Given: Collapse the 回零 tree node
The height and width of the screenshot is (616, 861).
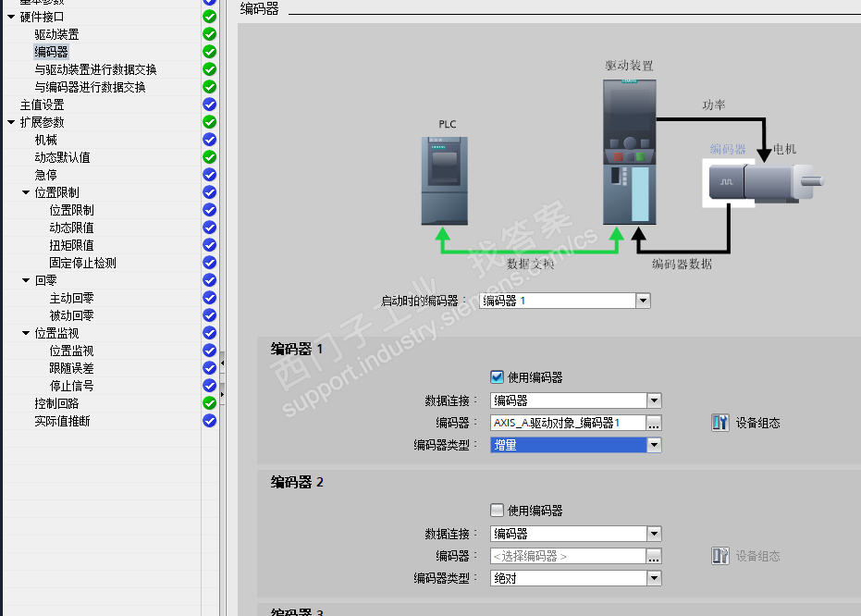Looking at the screenshot, I should [x=26, y=280].
